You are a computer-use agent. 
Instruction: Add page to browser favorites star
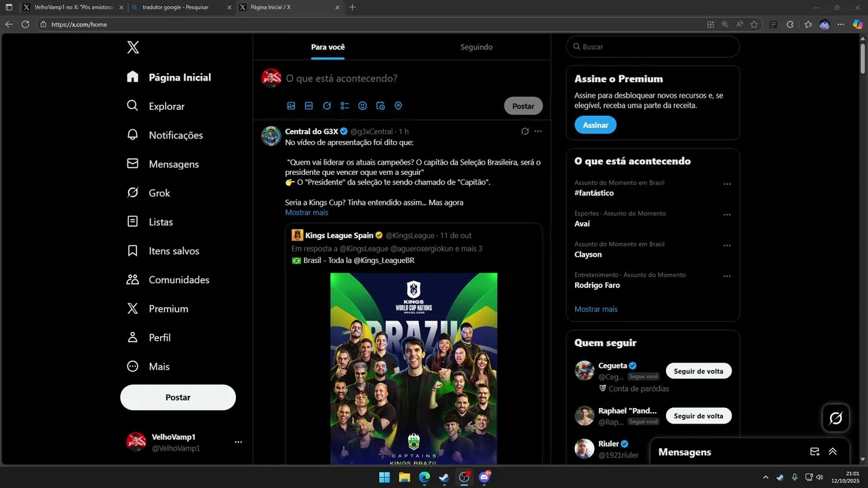[x=754, y=24]
